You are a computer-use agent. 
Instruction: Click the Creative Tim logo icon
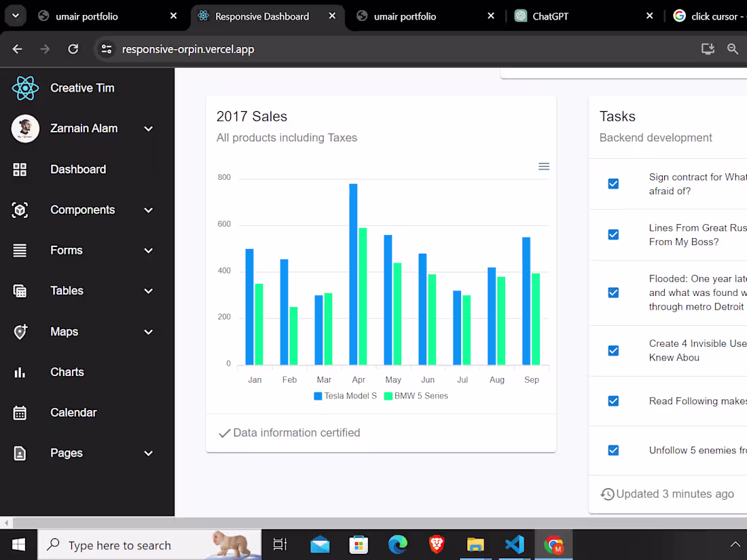point(25,88)
